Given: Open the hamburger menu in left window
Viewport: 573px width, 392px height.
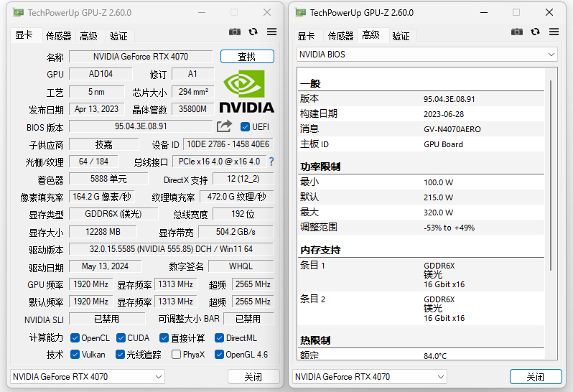Looking at the screenshot, I should tap(272, 32).
